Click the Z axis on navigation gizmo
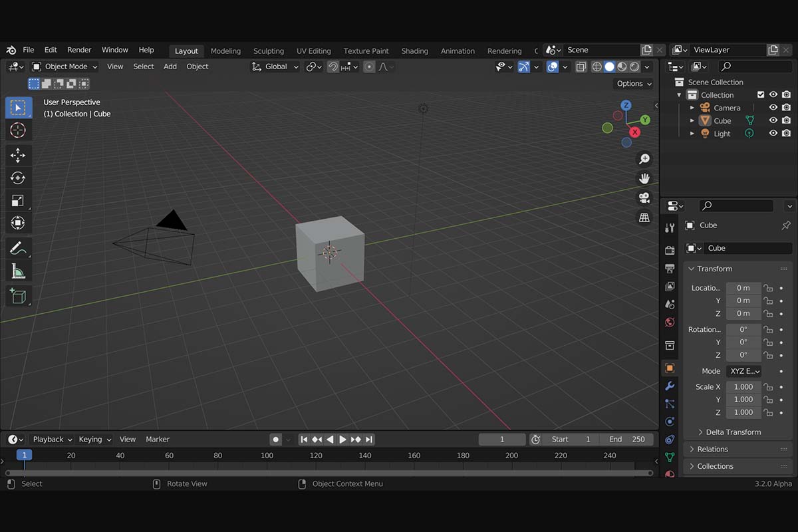 point(626,105)
